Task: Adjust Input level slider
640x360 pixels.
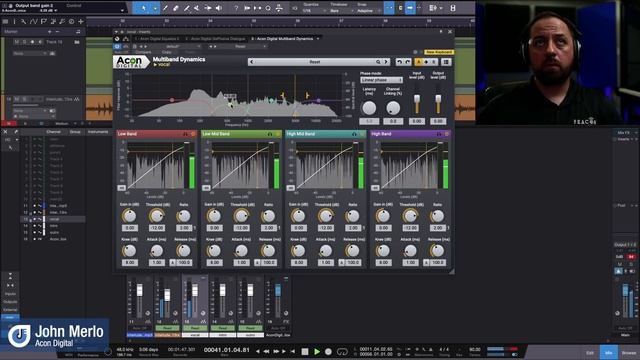Action: 417,99
